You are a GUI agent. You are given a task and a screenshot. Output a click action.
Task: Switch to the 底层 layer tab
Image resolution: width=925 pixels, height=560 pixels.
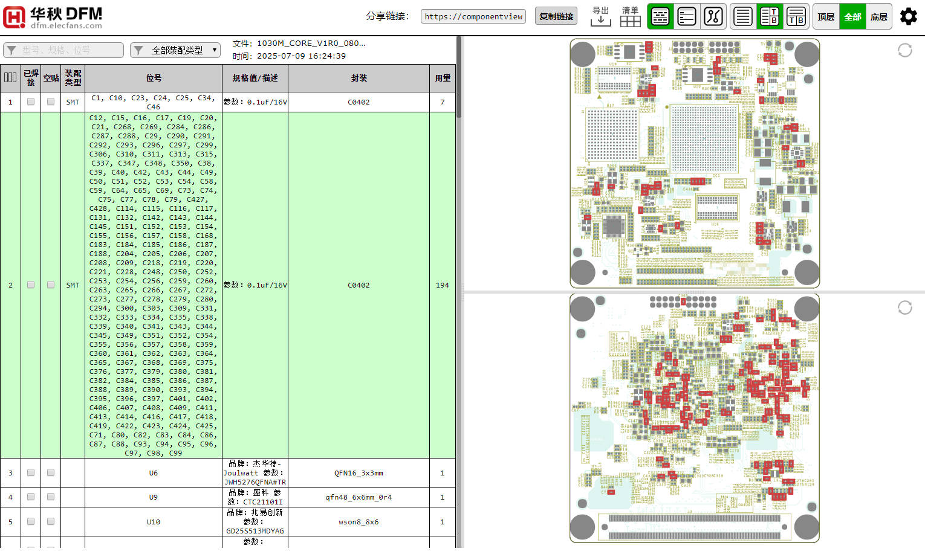pyautogui.click(x=879, y=16)
